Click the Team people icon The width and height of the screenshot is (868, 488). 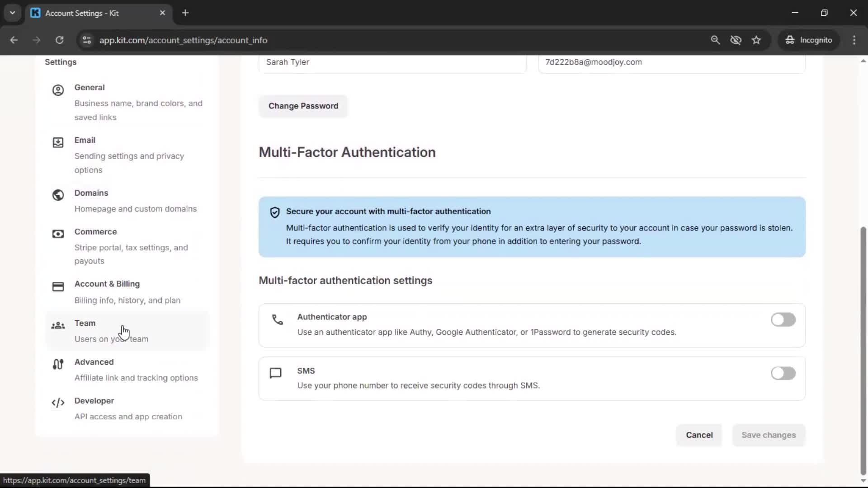pyautogui.click(x=58, y=326)
